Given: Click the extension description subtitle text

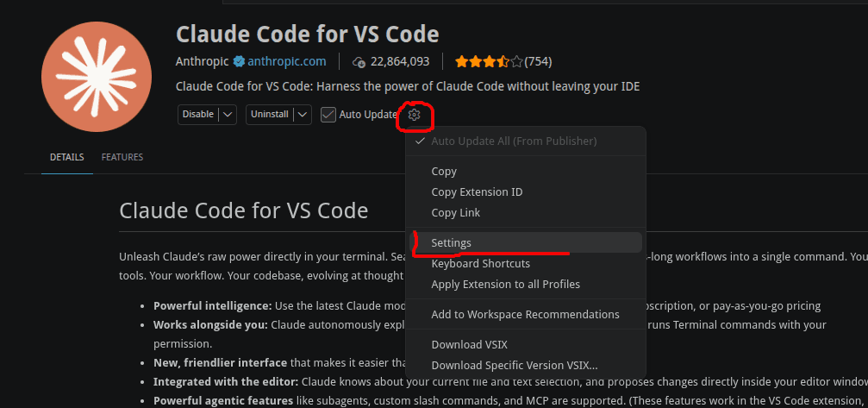Looking at the screenshot, I should 408,87.
